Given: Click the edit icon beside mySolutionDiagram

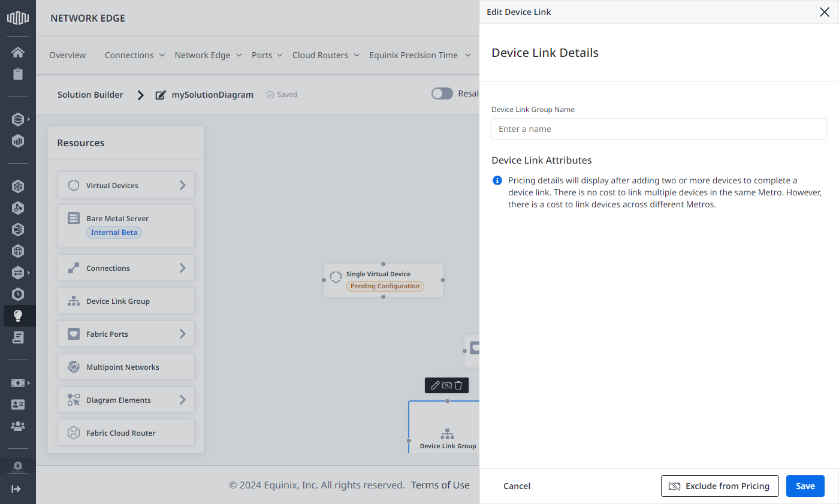Looking at the screenshot, I should (x=161, y=95).
